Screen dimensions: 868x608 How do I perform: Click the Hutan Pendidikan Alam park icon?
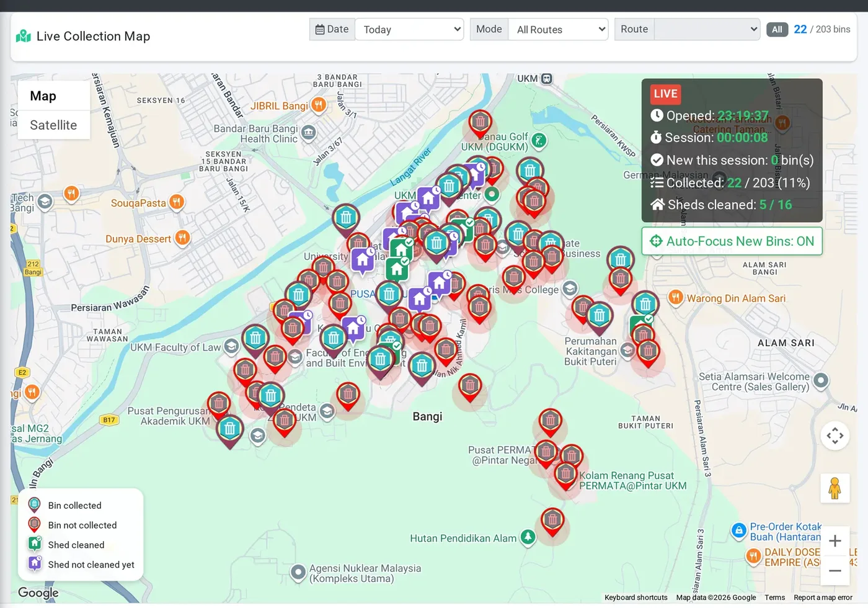tap(528, 537)
